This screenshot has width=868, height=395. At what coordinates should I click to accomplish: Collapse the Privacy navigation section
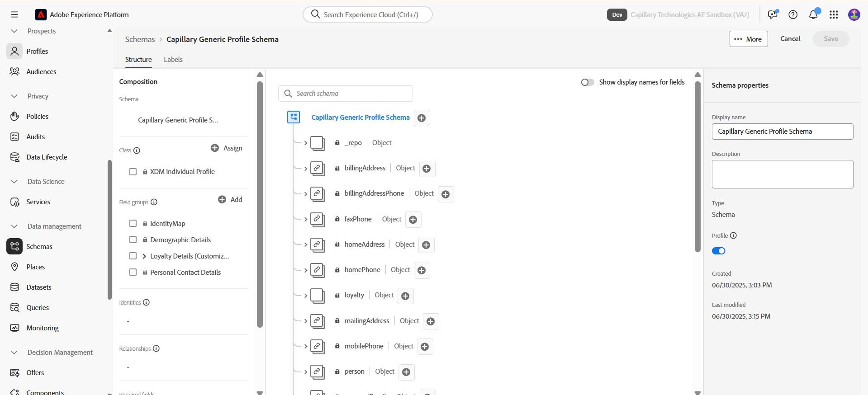(14, 96)
